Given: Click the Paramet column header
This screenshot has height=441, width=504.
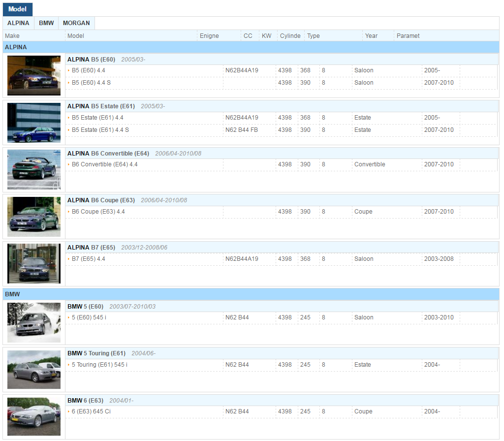Looking at the screenshot, I should (408, 35).
